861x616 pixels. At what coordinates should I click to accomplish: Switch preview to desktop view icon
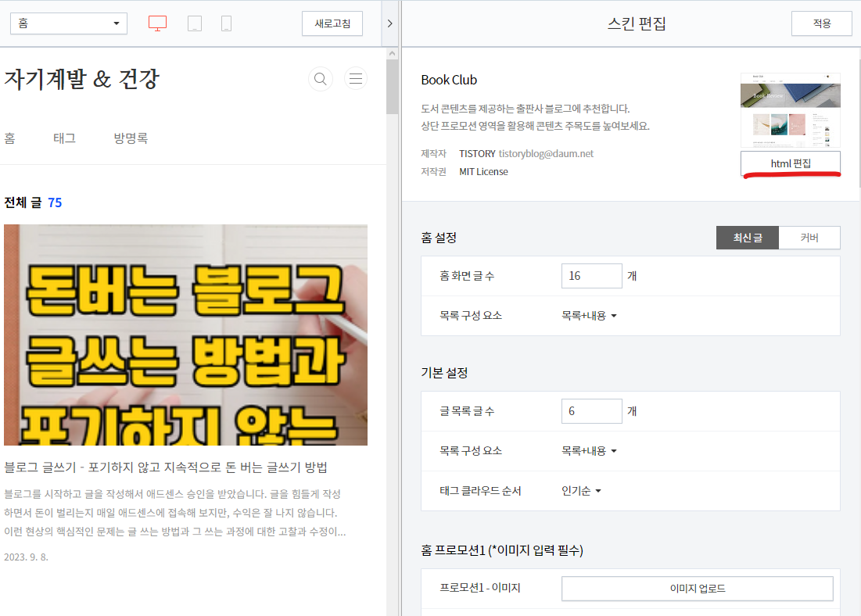click(x=157, y=23)
